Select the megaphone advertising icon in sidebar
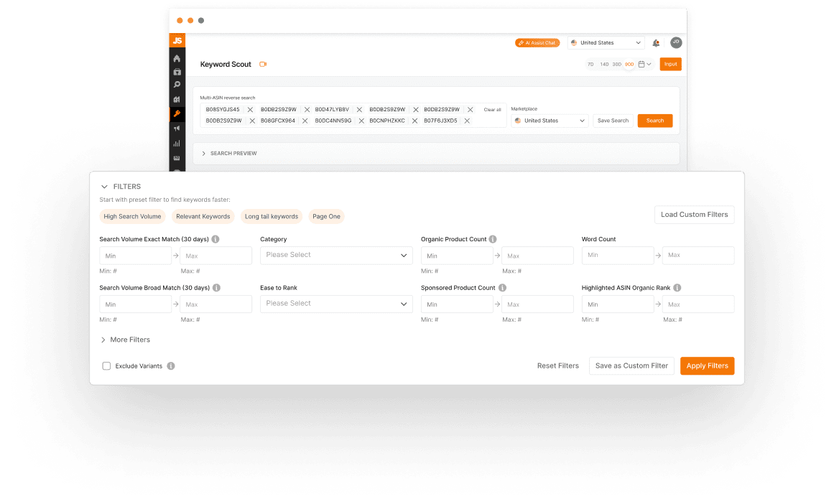Viewport: 834px width, 504px height. coord(177,129)
